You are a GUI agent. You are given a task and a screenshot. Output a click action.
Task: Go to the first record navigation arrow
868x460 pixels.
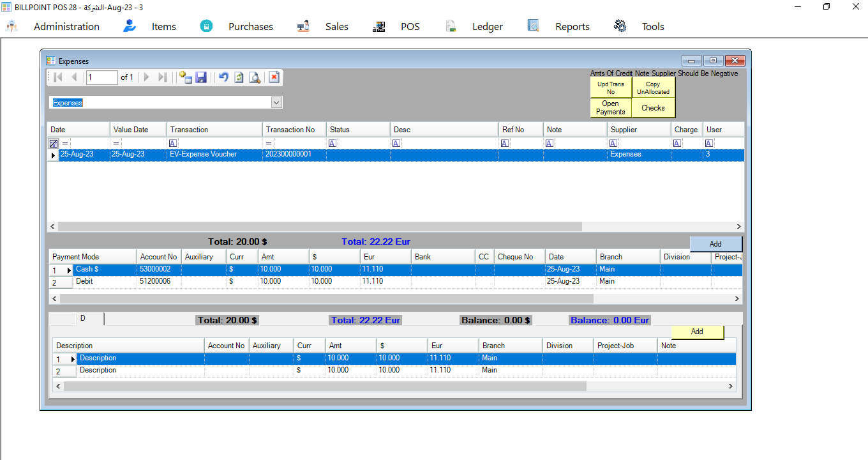click(x=57, y=77)
